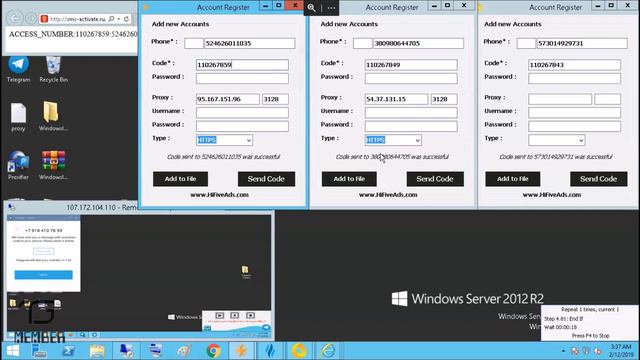Click Send Code for phone 380980644705
This screenshot has width=640, height=360.
tap(435, 179)
